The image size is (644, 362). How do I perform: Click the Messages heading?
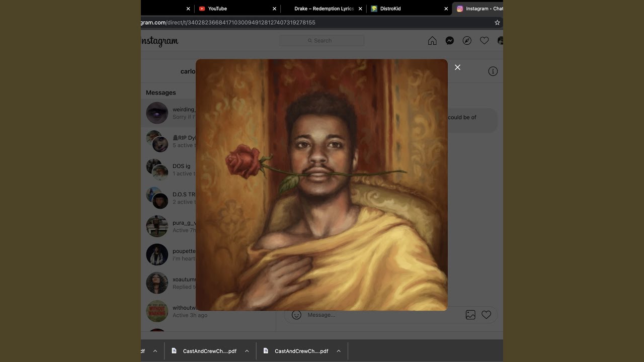pos(161,93)
